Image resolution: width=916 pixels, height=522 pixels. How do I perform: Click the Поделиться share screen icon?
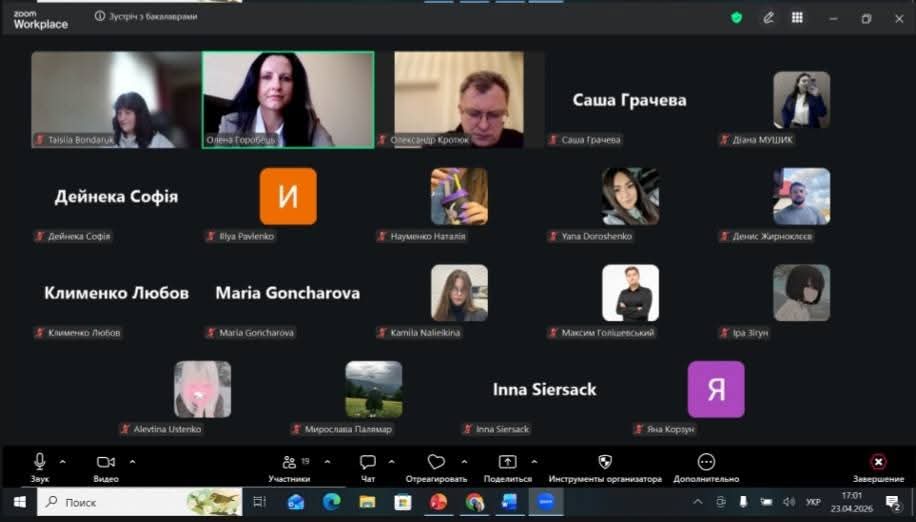(507, 462)
